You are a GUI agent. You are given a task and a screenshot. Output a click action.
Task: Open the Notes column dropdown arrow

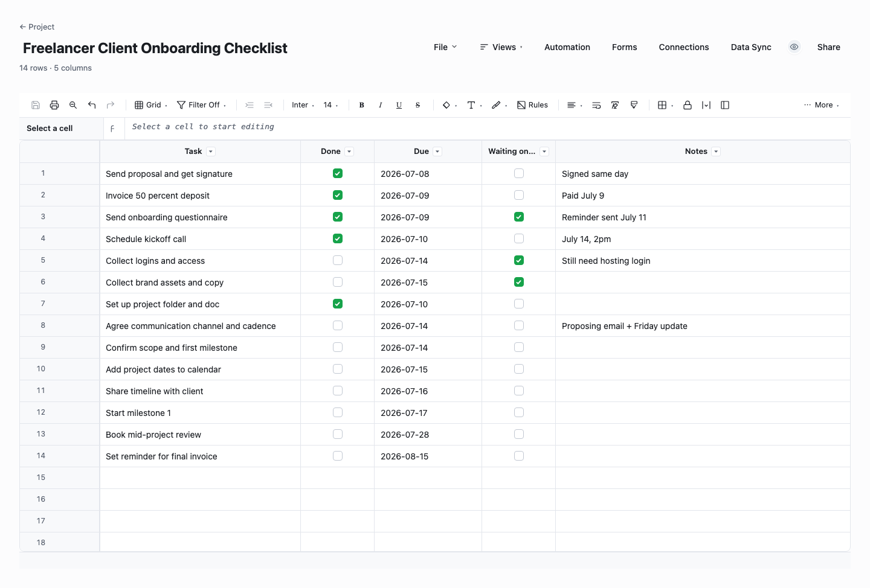coord(716,152)
